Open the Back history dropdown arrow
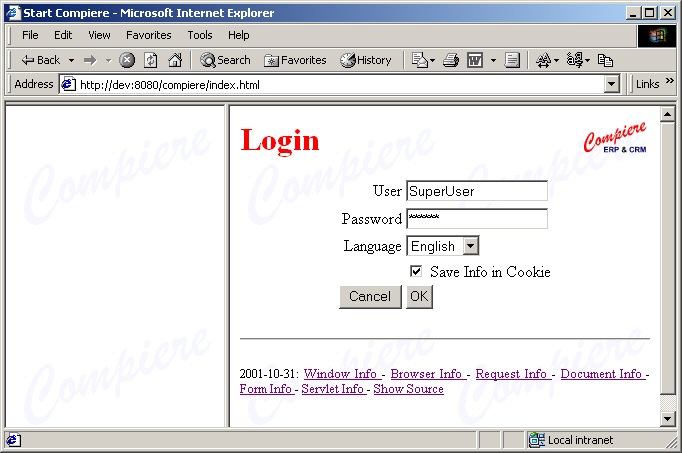Image resolution: width=682 pixels, height=453 pixels. [x=71, y=60]
